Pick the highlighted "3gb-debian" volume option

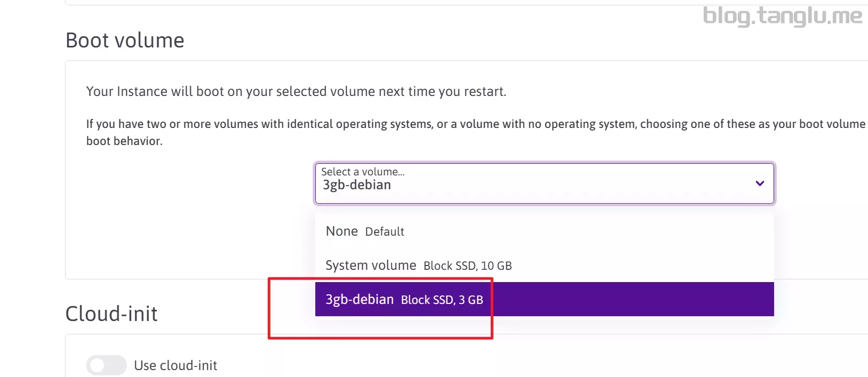pos(360,299)
